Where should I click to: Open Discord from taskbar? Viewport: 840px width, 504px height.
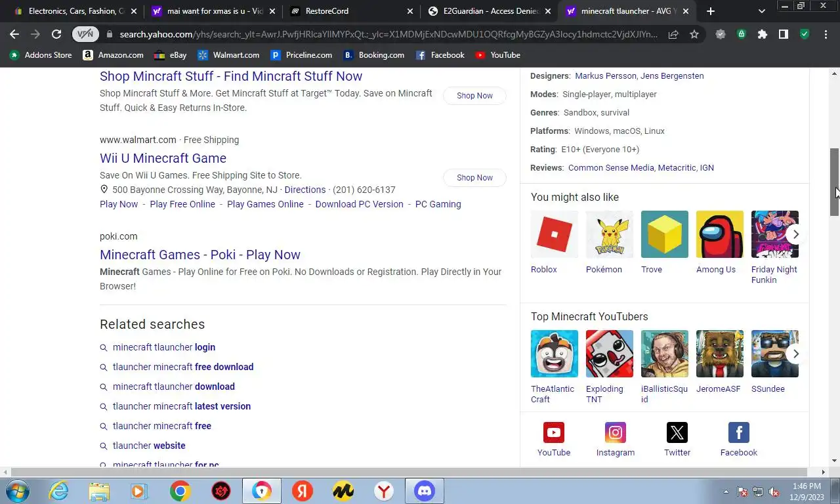[425, 491]
